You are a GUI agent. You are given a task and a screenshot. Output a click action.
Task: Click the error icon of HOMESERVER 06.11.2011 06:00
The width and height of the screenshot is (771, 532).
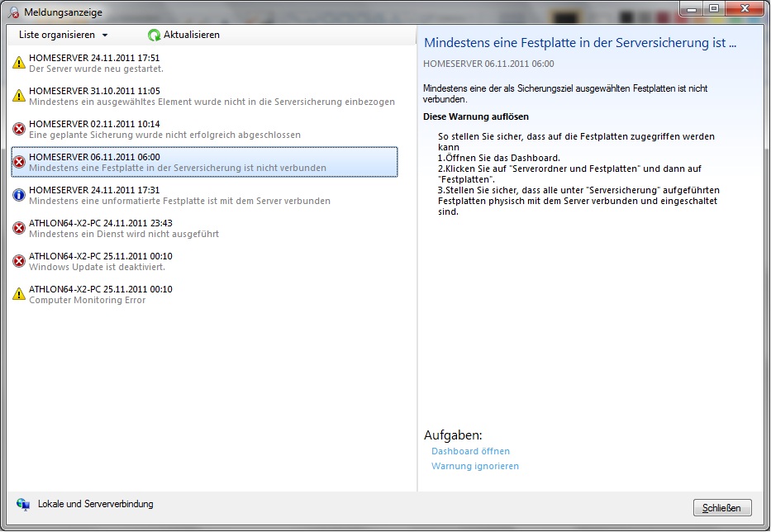click(19, 162)
